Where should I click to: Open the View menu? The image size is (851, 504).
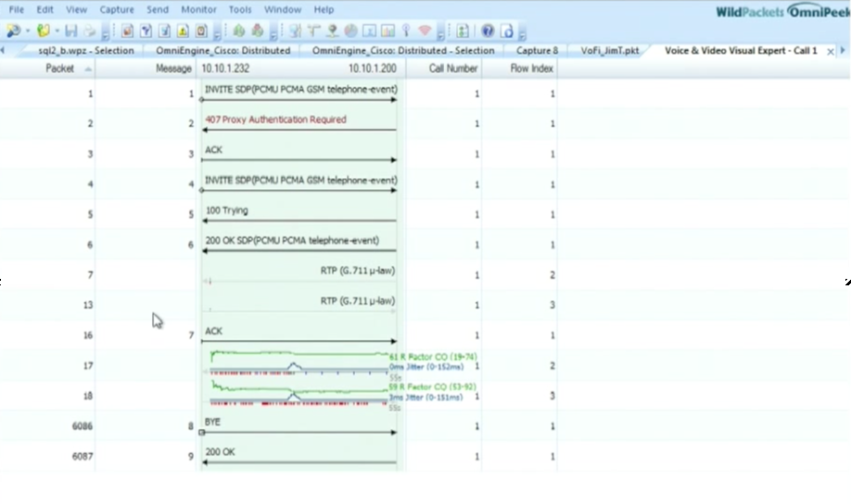click(77, 10)
